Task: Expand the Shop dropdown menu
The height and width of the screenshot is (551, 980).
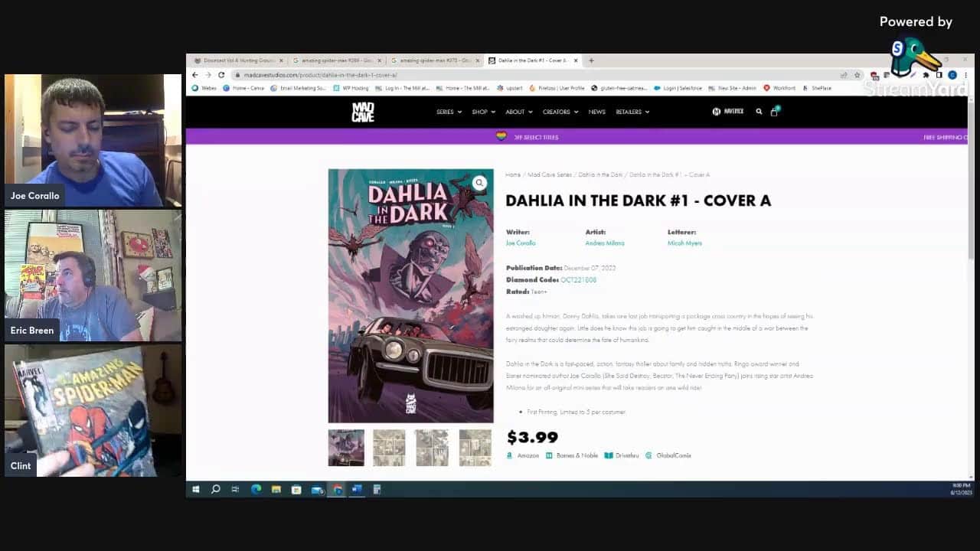Action: [483, 112]
